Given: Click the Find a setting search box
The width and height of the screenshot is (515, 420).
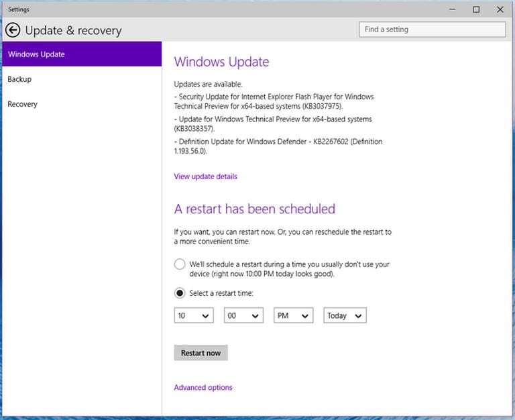Looking at the screenshot, I should [432, 30].
